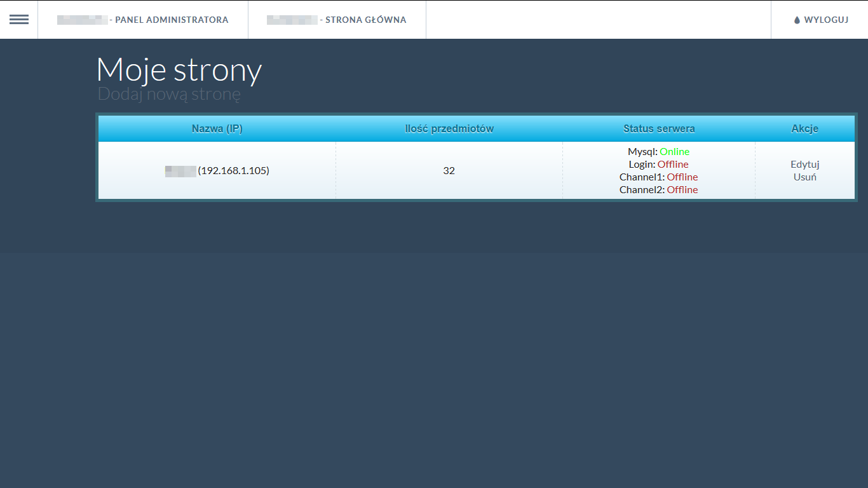Click the Nazwa (IP) column header

pos(217,128)
